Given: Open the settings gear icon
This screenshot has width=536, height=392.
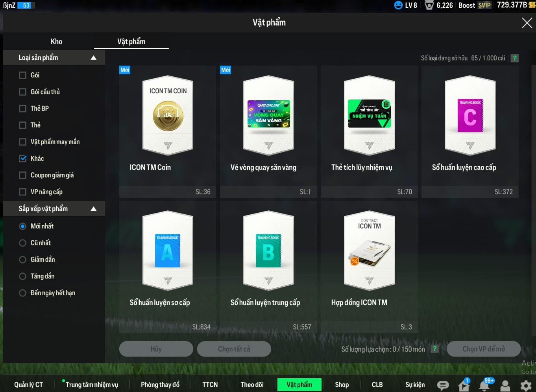Looking at the screenshot, I should point(526,385).
